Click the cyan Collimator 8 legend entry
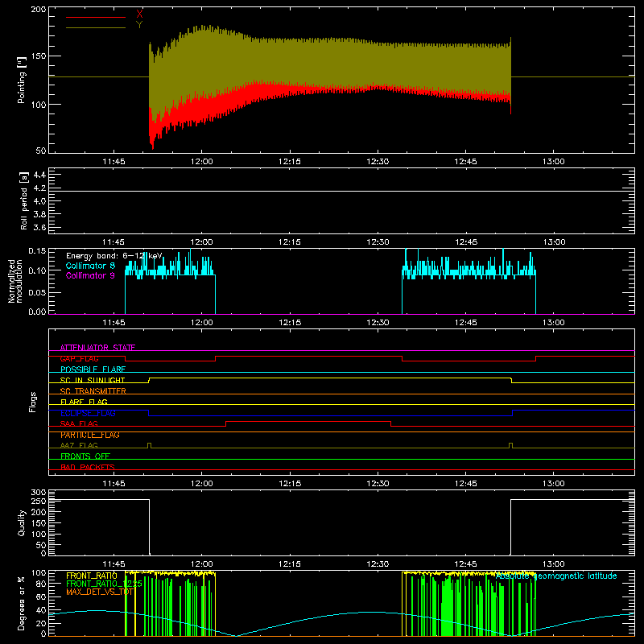Viewport: 644px width, 644px height. point(90,266)
